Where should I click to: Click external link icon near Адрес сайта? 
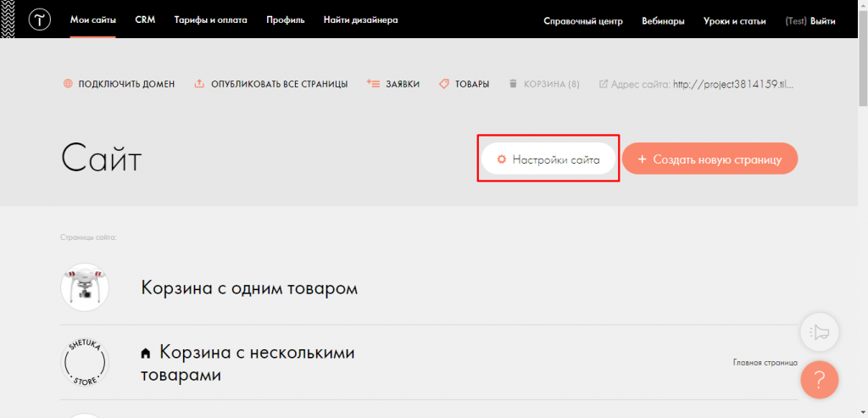[604, 85]
